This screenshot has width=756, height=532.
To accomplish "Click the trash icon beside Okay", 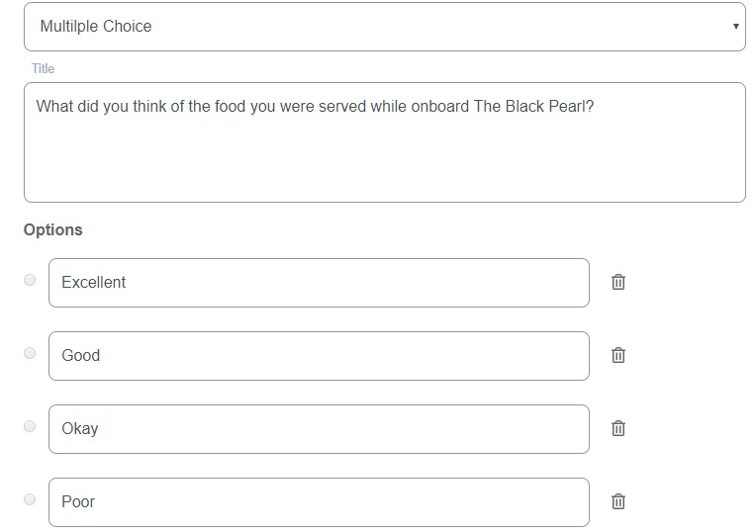I will [618, 428].
